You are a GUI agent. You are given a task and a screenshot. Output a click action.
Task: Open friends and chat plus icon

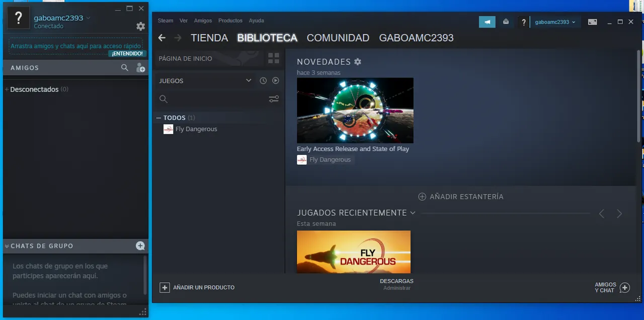624,287
